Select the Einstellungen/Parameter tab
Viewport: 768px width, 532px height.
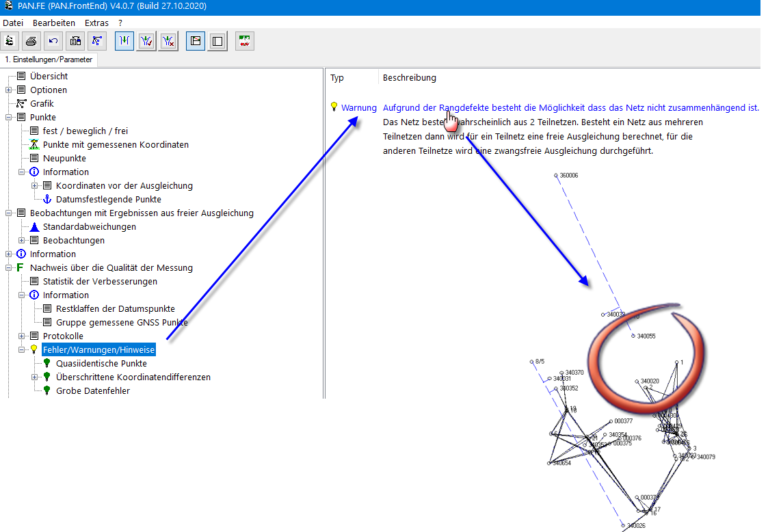[49, 59]
